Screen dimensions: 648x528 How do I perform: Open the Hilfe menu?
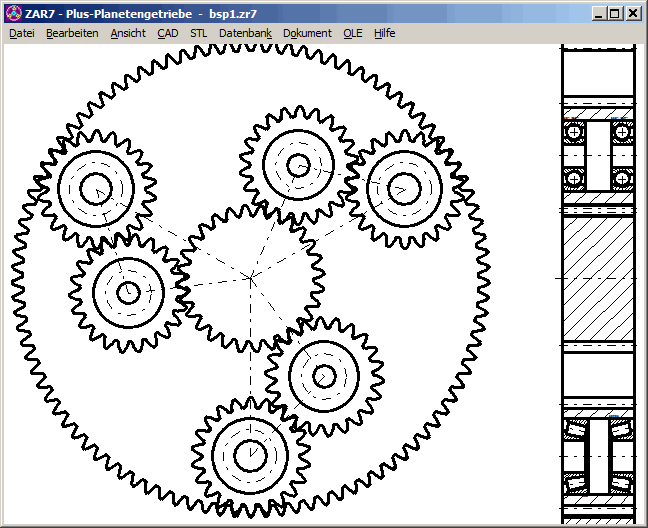[x=385, y=33]
